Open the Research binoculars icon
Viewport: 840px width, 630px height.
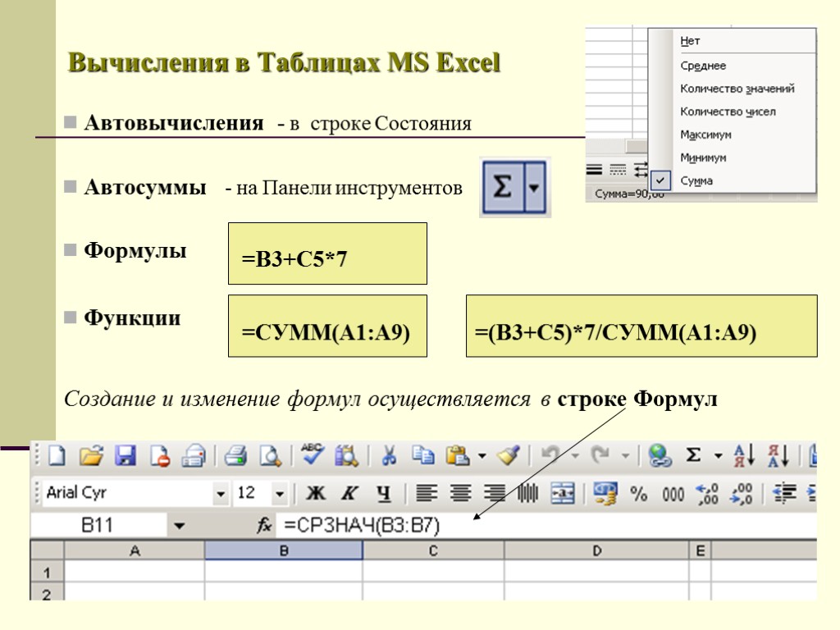pyautogui.click(x=347, y=456)
